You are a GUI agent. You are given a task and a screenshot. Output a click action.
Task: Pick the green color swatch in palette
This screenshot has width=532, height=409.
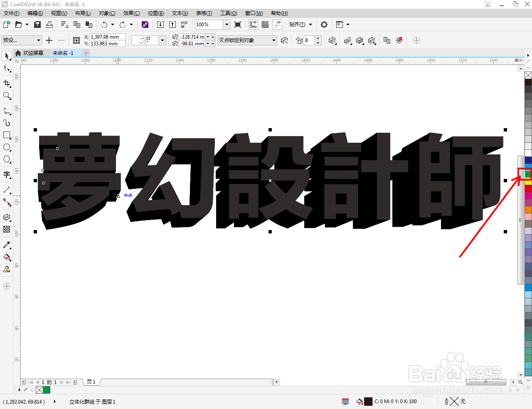click(528, 174)
